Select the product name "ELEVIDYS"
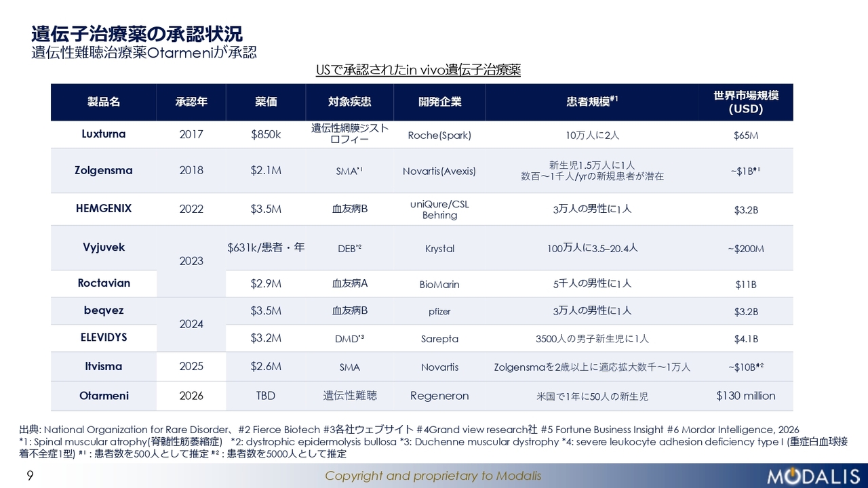The image size is (868, 488). point(104,338)
